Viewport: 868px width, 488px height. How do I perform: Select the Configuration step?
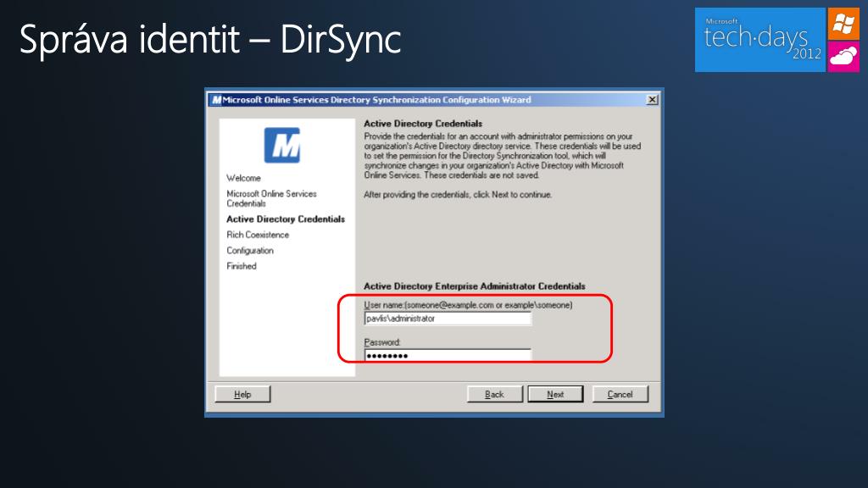point(250,251)
